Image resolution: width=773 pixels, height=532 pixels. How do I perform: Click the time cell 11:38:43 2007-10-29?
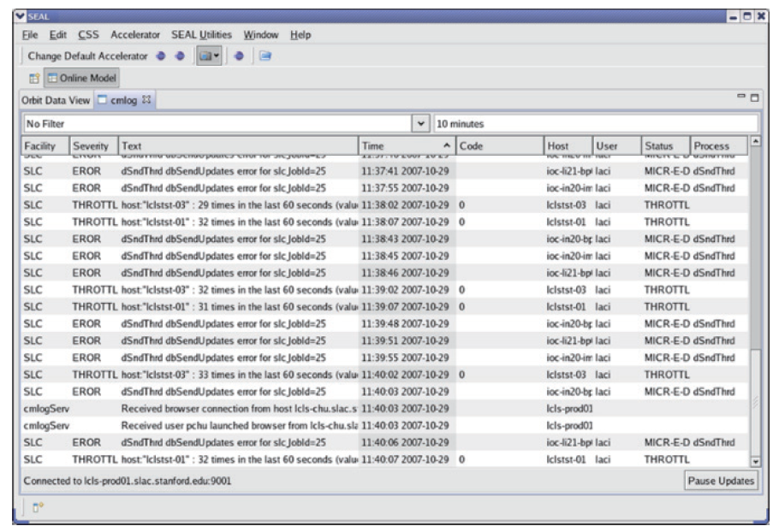pyautogui.click(x=405, y=239)
